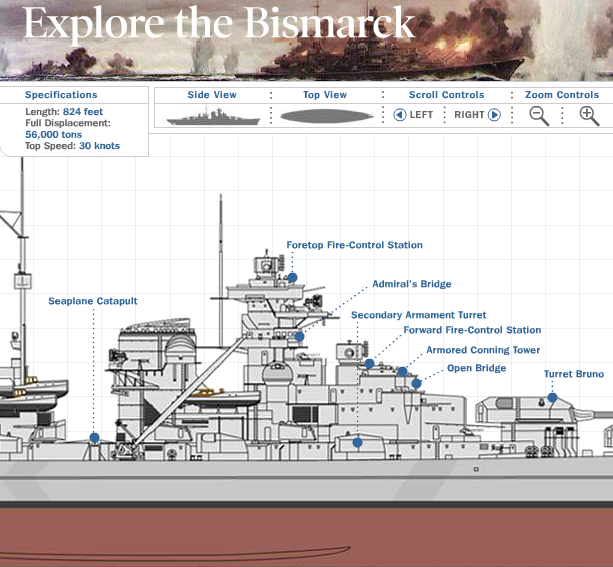This screenshot has width=613, height=567.
Task: Click the Explore the Bismarck title
Action: pyautogui.click(x=219, y=23)
